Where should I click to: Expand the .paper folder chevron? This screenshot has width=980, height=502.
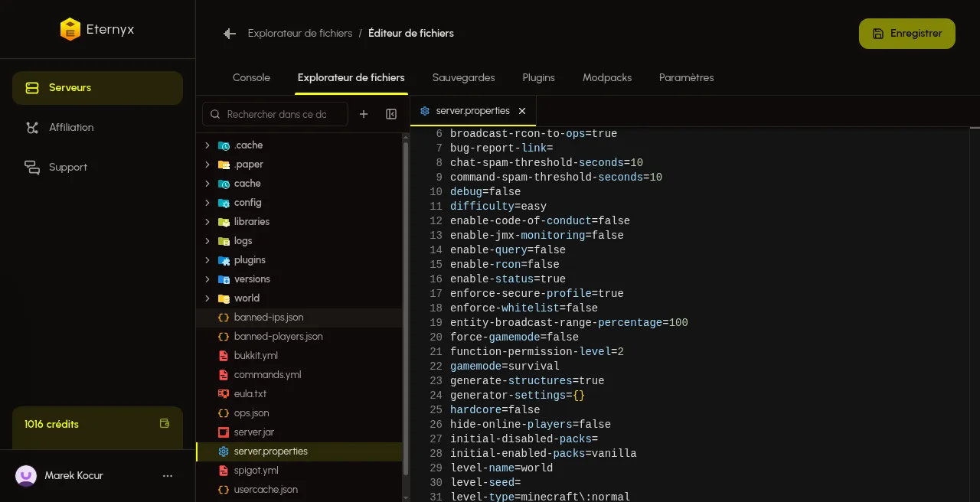point(207,165)
